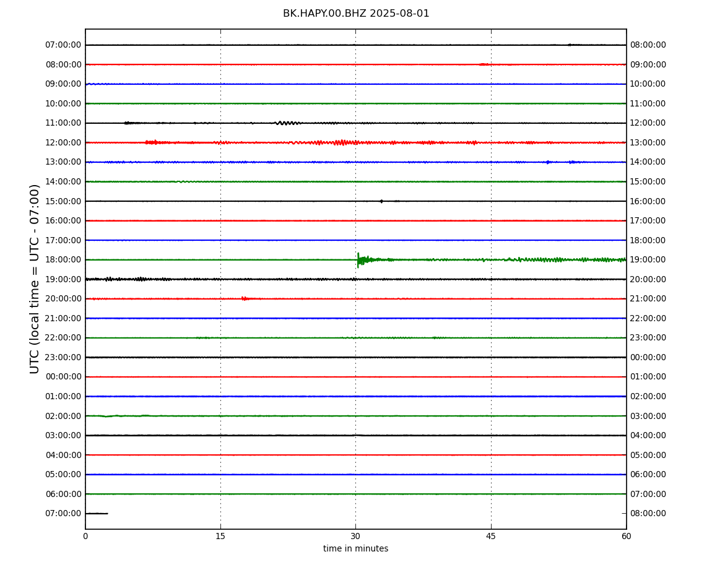Click the plot title BK.HAPY.00.BHZ 2025-08-01

[356, 14]
